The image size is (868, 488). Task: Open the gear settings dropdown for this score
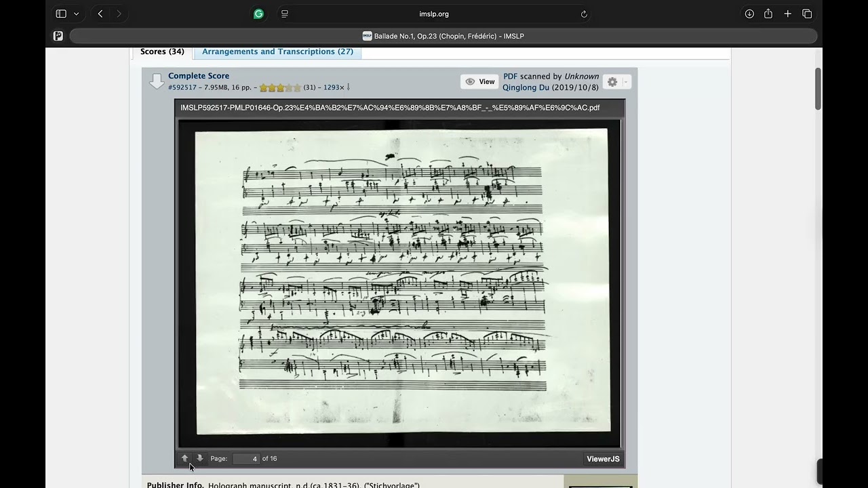(616, 81)
